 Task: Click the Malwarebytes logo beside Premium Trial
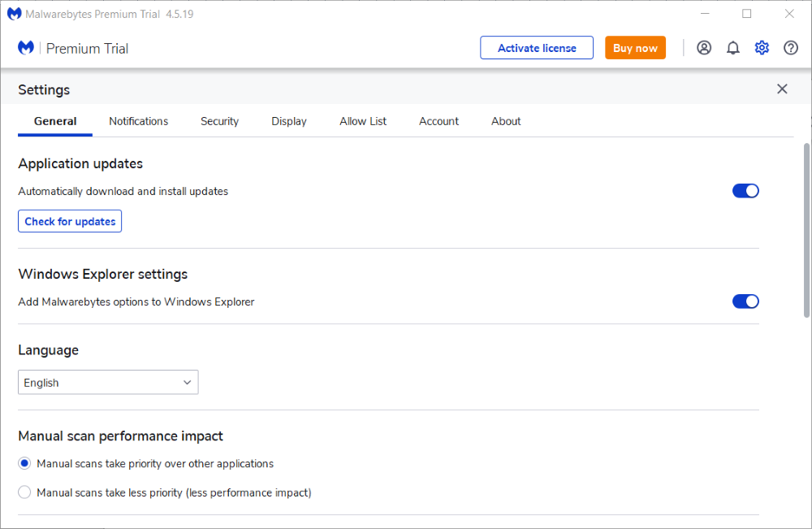pos(26,48)
